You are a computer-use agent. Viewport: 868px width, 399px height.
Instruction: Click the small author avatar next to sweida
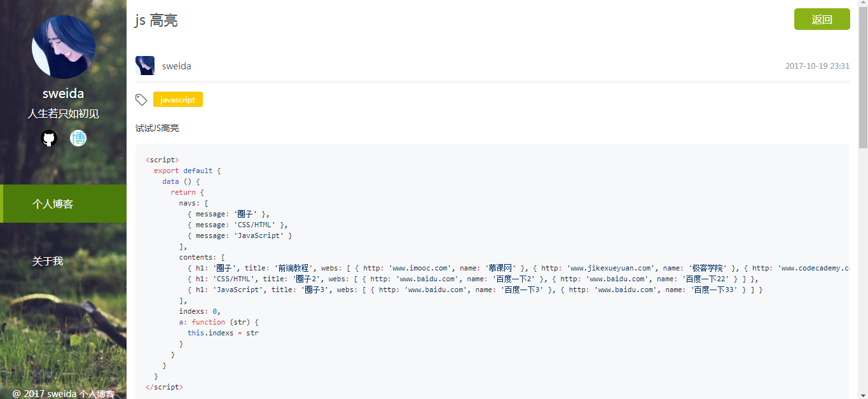click(145, 66)
